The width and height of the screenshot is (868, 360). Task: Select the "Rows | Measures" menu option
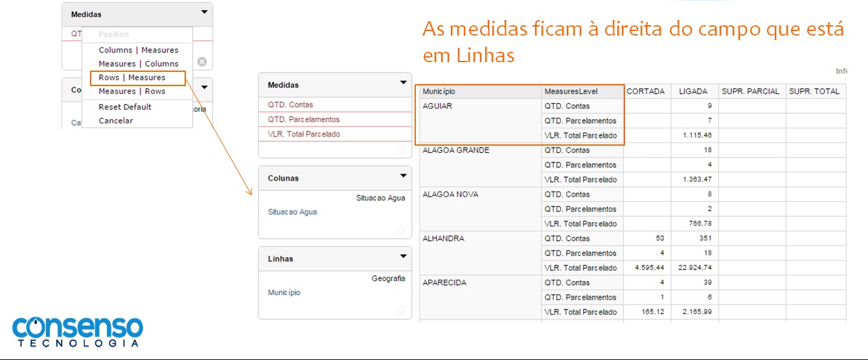(131, 78)
